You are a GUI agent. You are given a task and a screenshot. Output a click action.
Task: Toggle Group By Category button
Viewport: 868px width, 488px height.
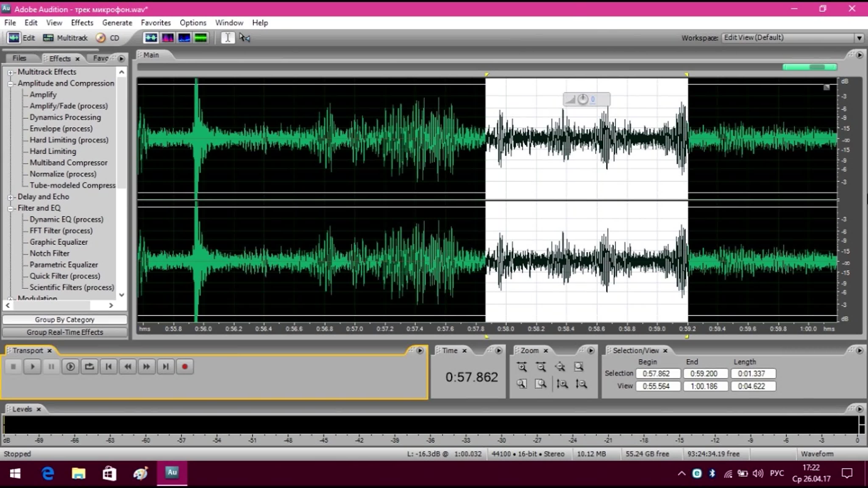click(x=65, y=319)
